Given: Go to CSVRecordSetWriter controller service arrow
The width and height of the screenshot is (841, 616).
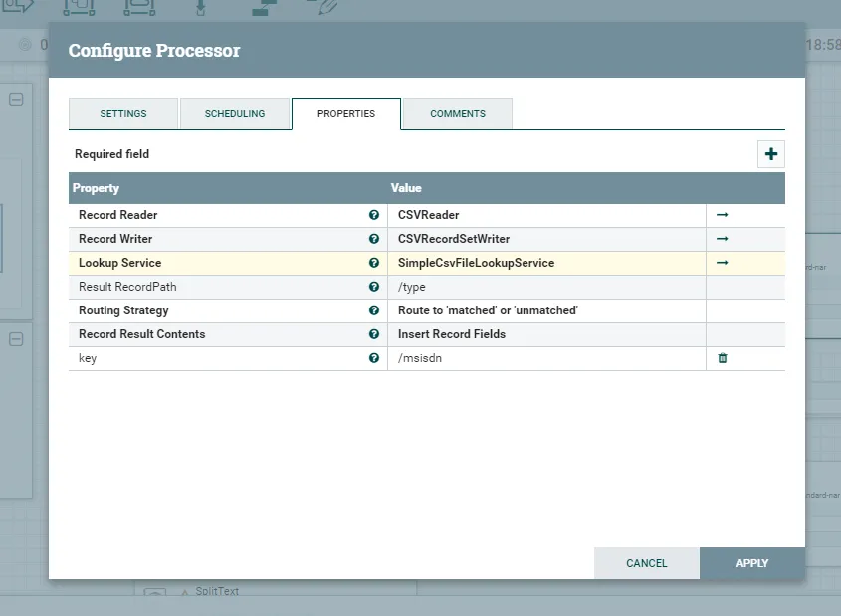Looking at the screenshot, I should (722, 239).
